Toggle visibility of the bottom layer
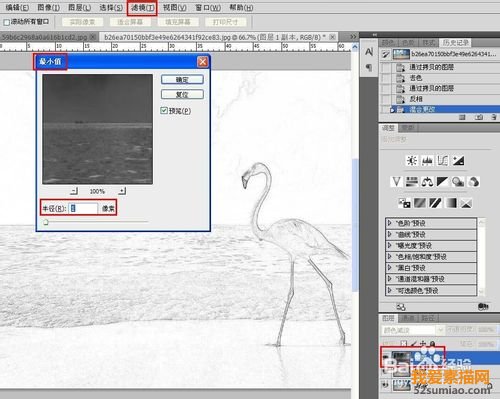Screen dimensions: 500x399 click(x=386, y=385)
